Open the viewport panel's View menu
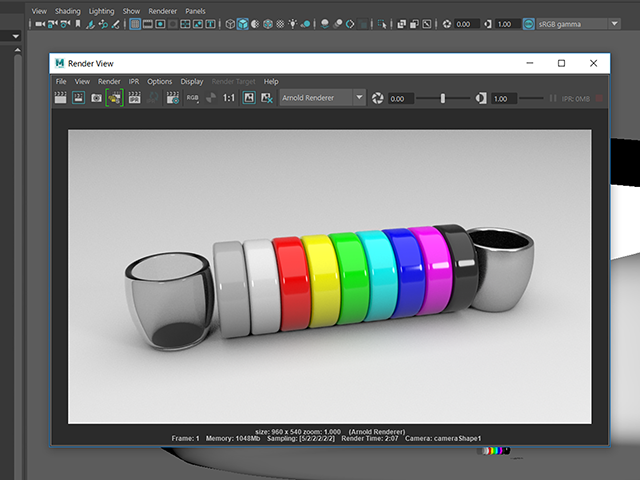The width and height of the screenshot is (640, 480). coord(39,11)
